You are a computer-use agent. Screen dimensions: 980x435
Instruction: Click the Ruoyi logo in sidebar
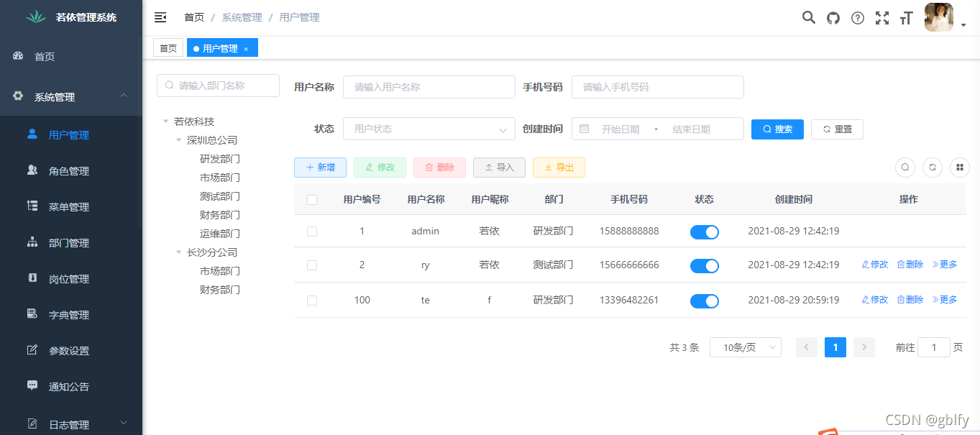tap(36, 17)
